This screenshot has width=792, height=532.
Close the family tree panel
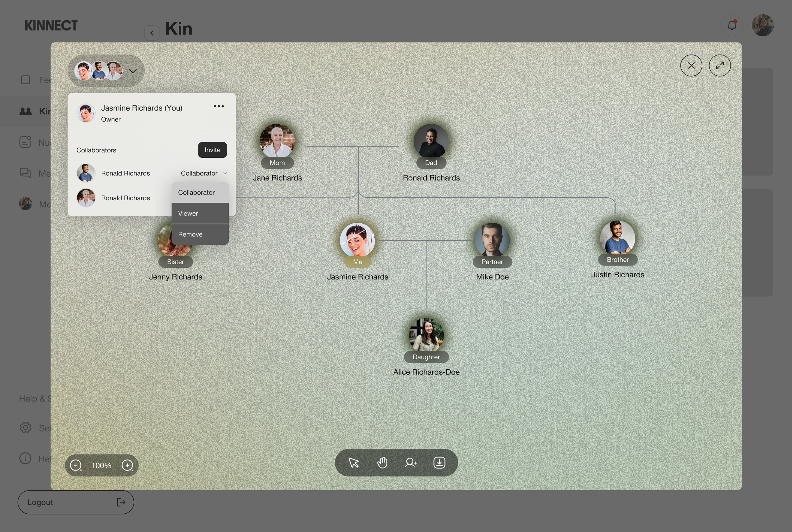[x=691, y=66]
